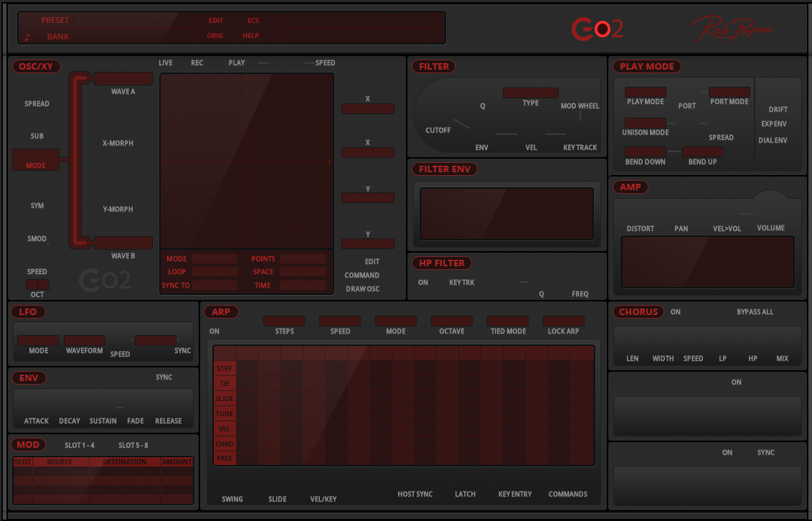Select the arp FREE row label
Screen dimensions: 812x521
tap(225, 459)
